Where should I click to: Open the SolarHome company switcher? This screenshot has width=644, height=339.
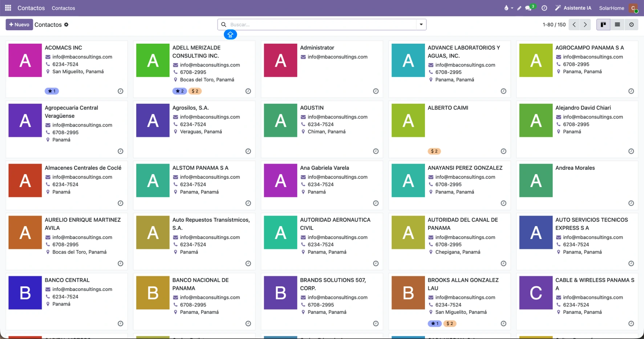coord(611,8)
